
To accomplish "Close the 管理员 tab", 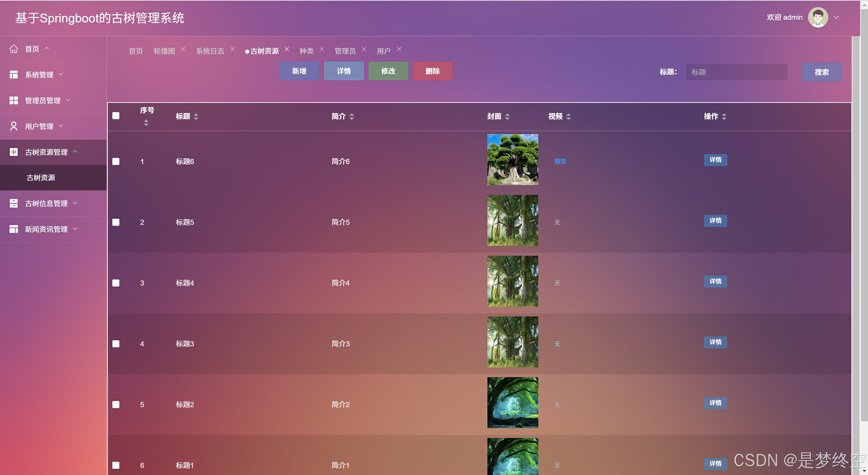I will click(364, 49).
